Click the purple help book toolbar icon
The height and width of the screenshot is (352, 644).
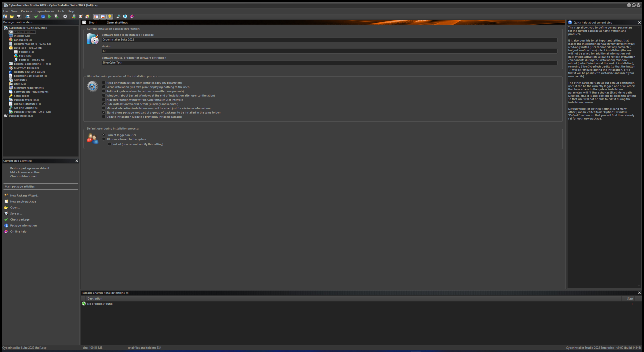[132, 16]
